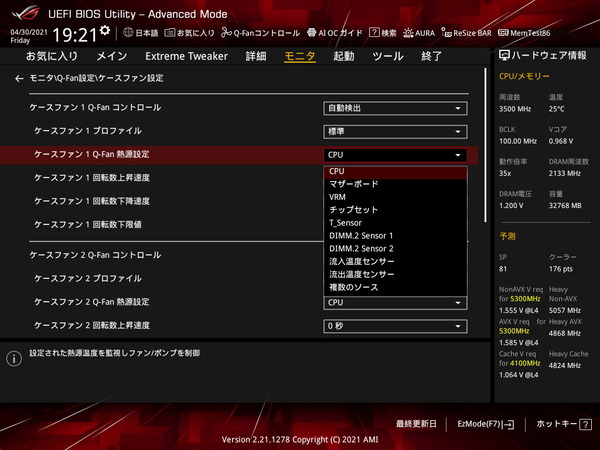Choose 流入温度センサー option

pos(395,261)
